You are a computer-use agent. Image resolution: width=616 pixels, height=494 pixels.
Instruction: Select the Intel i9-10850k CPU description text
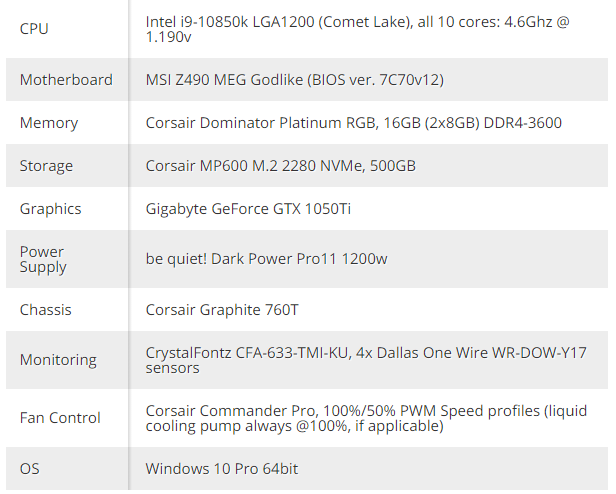[x=357, y=29]
